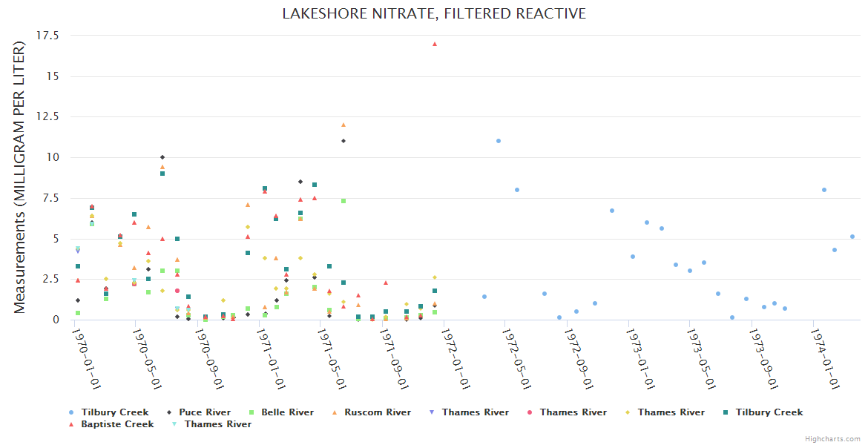Select the blue circle point at 11 mg/L

pyautogui.click(x=499, y=141)
